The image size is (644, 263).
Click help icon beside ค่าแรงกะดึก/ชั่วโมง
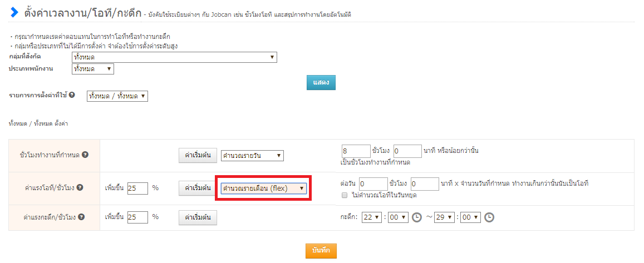82,217
